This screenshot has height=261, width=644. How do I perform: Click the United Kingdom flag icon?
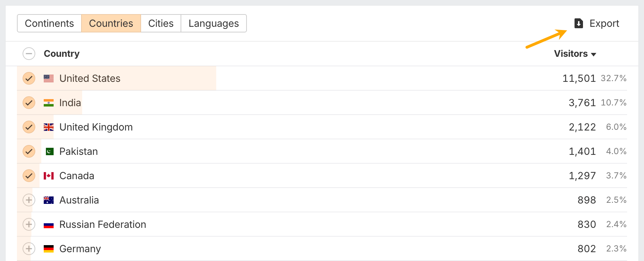click(49, 127)
